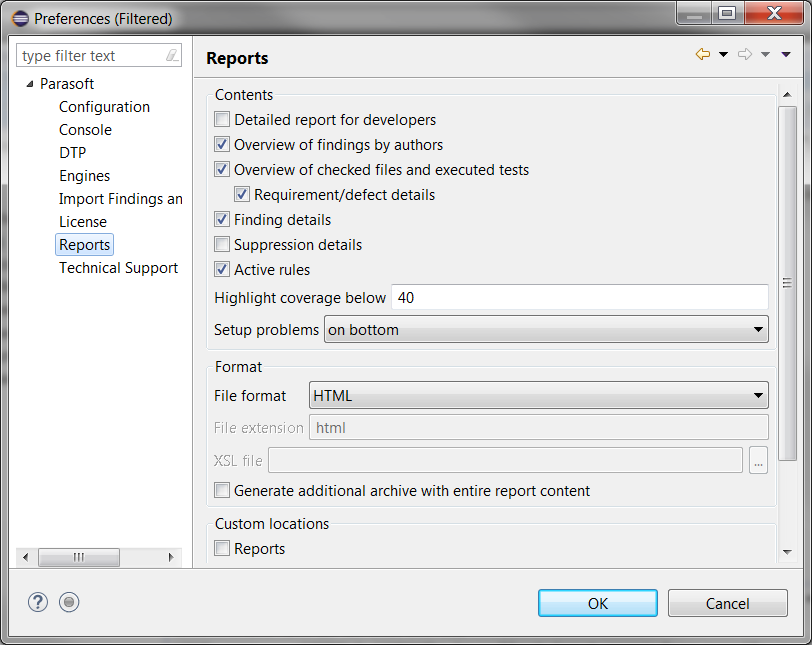Click the round record icon next to Help
Image resolution: width=812 pixels, height=645 pixels.
click(69, 602)
